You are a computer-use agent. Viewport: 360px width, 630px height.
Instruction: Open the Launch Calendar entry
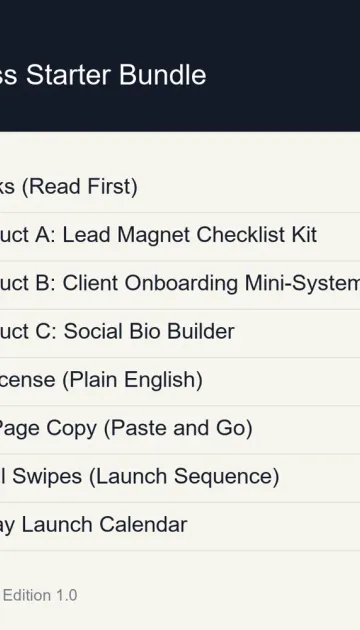180,525
